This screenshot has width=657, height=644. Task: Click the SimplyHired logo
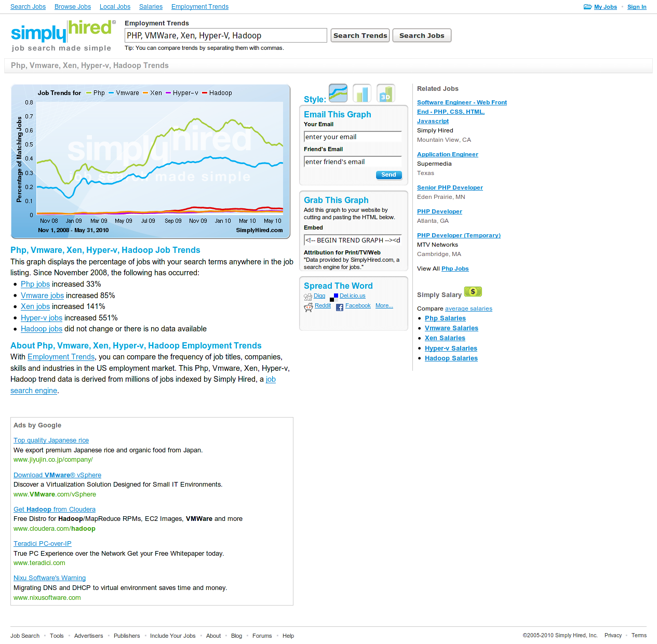(62, 35)
